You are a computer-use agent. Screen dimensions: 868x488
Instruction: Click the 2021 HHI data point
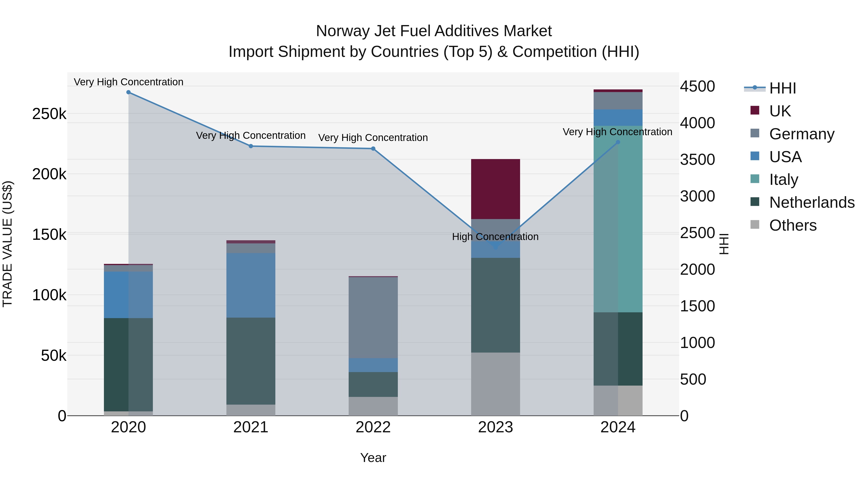[x=251, y=146]
